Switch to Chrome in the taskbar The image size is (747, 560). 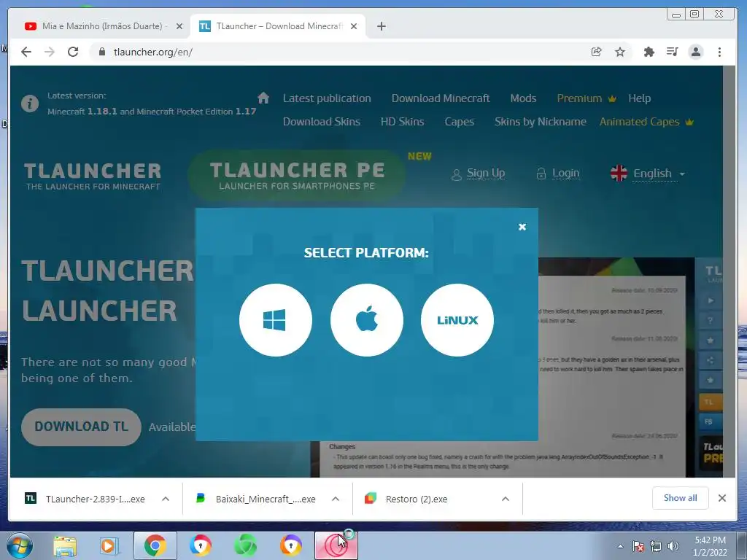(x=155, y=545)
